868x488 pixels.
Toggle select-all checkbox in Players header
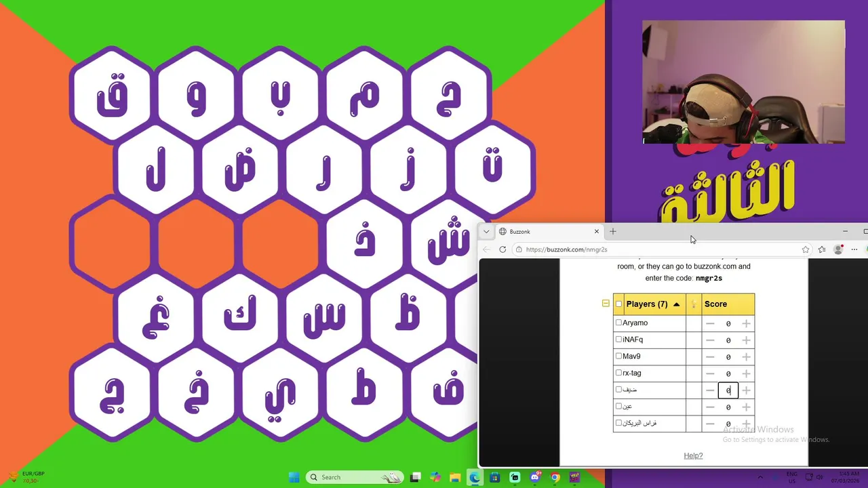click(x=618, y=304)
